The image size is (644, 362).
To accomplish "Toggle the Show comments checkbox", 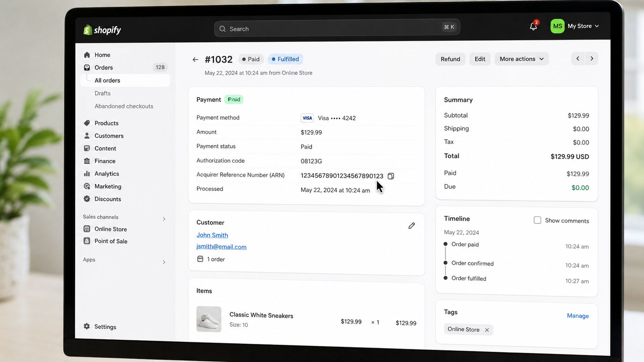I will point(537,220).
